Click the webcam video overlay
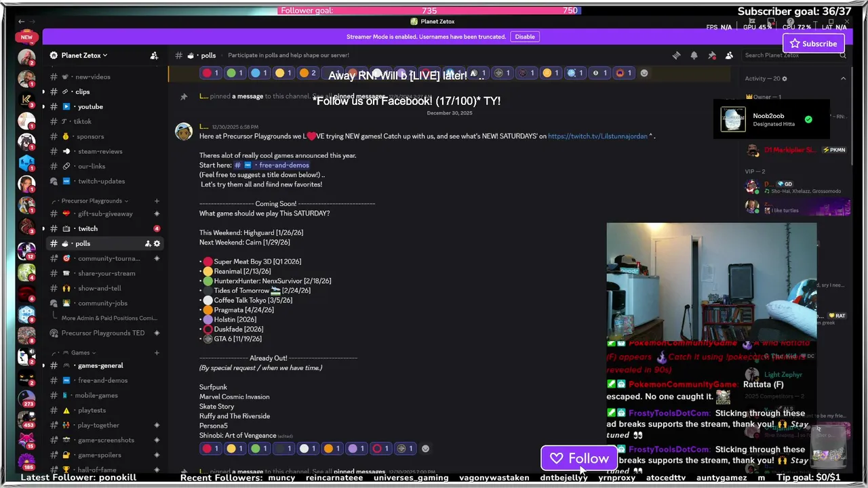The image size is (868, 488). click(x=711, y=281)
